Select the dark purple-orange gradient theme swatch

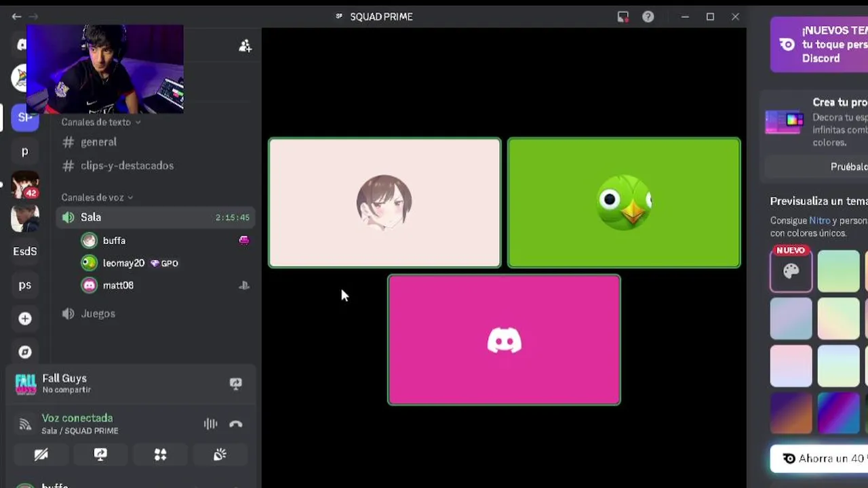pos(791,413)
